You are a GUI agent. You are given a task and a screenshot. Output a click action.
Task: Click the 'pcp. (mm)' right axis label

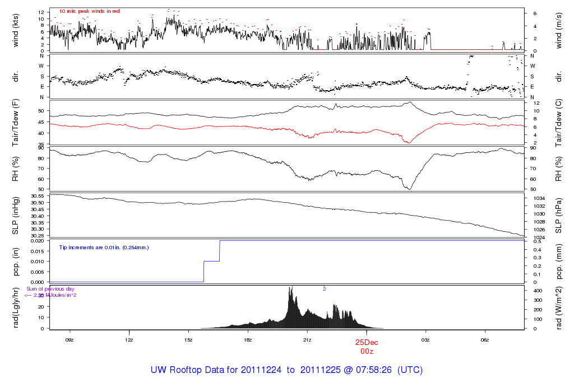tap(559, 262)
